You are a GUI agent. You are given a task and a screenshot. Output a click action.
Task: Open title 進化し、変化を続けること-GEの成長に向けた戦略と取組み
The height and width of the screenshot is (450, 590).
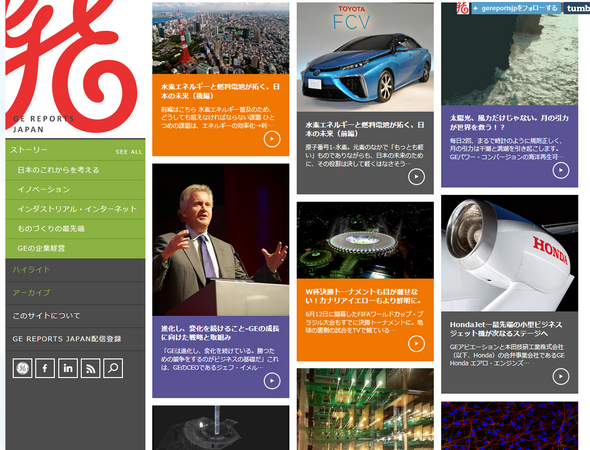click(x=220, y=333)
